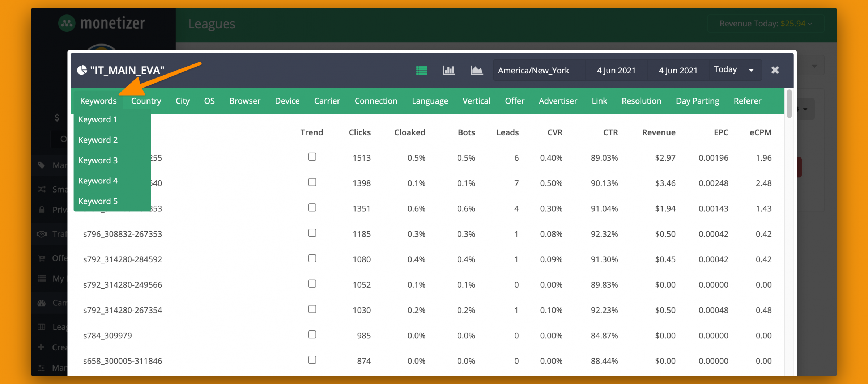Open the Day Parting tab
This screenshot has height=384, width=868.
(697, 101)
